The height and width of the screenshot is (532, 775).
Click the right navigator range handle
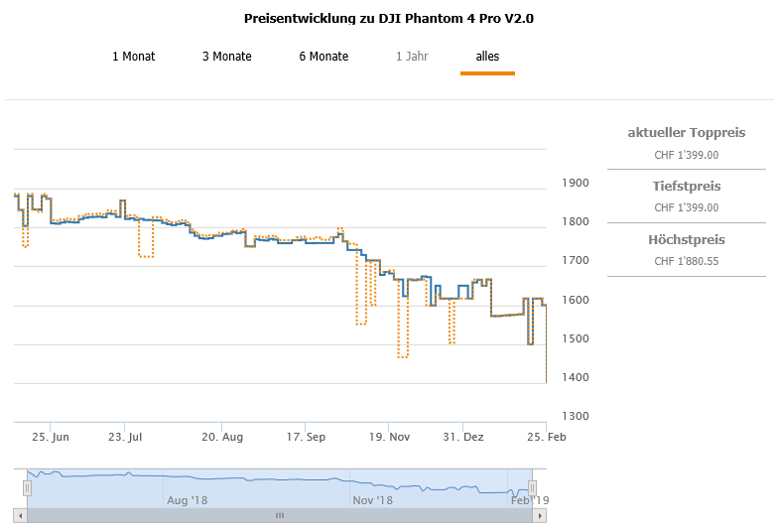click(532, 487)
